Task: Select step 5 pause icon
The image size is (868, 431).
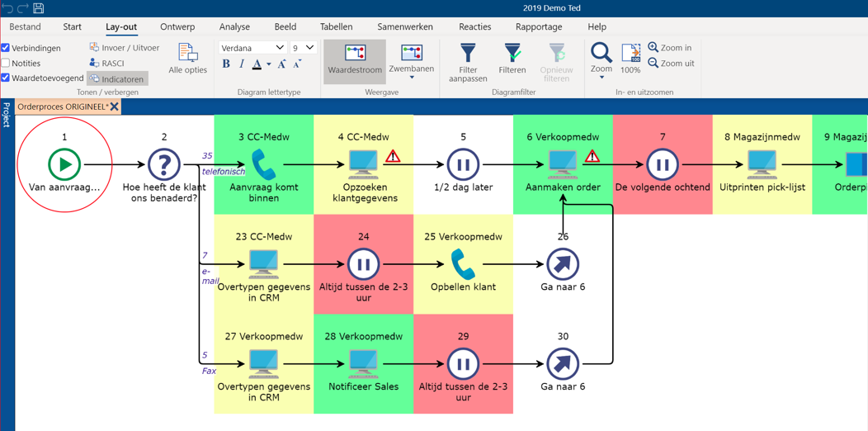Action: click(x=463, y=164)
